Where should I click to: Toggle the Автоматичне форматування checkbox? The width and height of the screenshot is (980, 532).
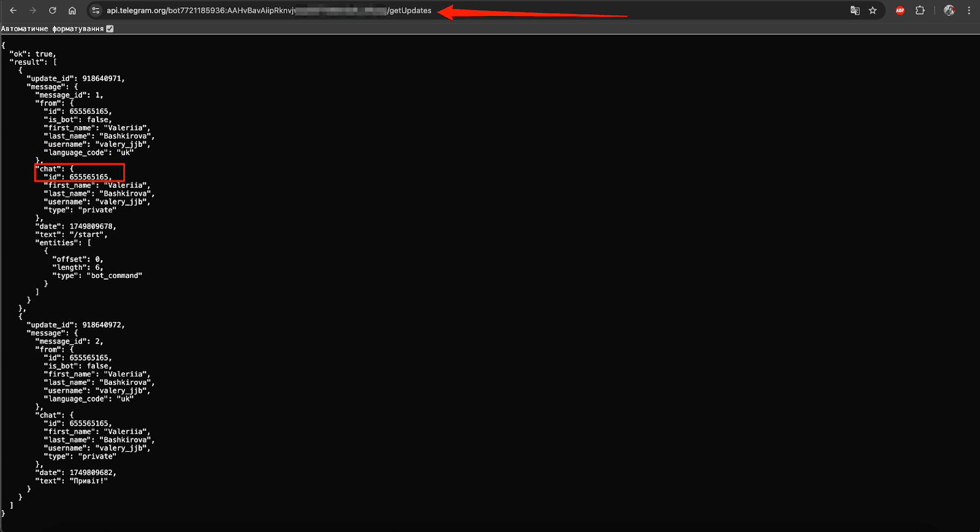tap(110, 29)
